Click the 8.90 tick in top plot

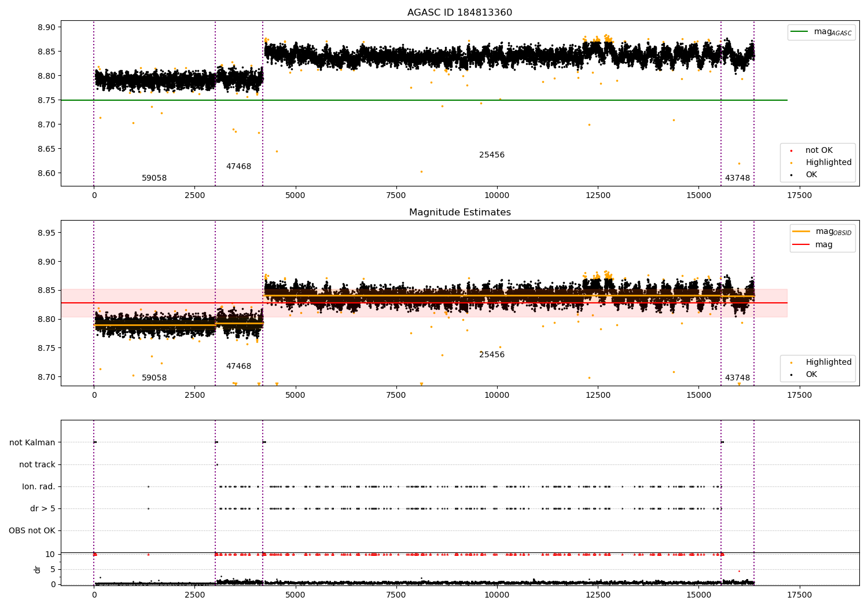coord(46,27)
